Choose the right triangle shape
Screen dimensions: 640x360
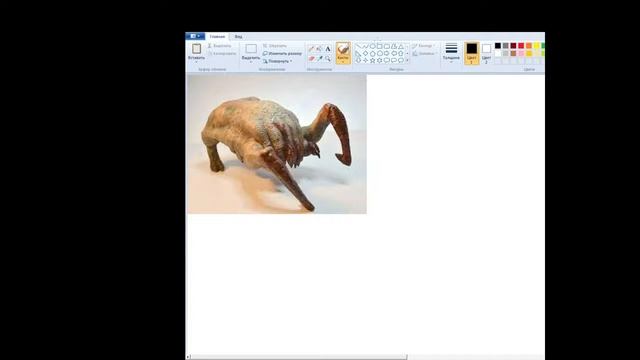click(x=358, y=53)
